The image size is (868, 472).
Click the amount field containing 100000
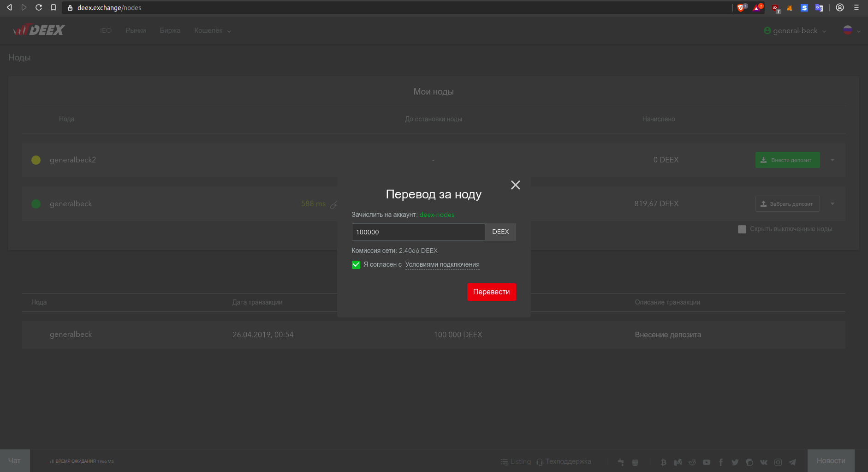click(418, 232)
